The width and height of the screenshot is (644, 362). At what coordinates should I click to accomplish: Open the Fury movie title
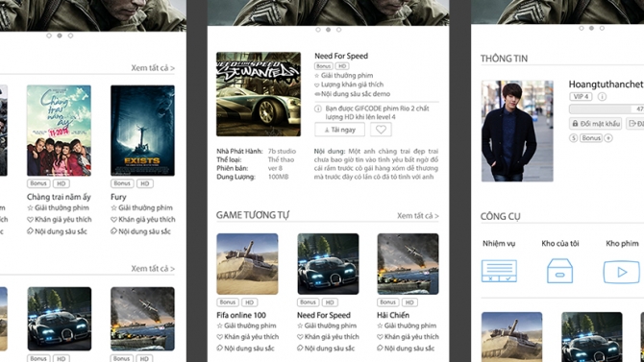[x=118, y=197]
